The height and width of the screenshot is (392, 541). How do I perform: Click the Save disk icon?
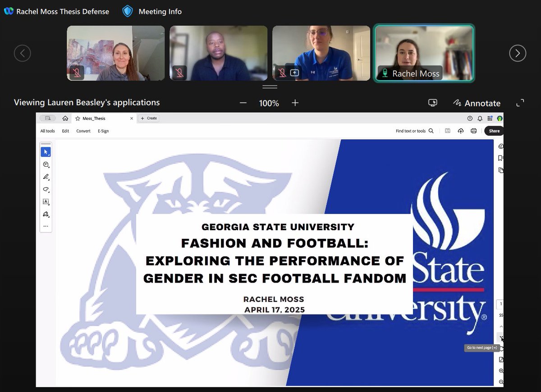(447, 131)
